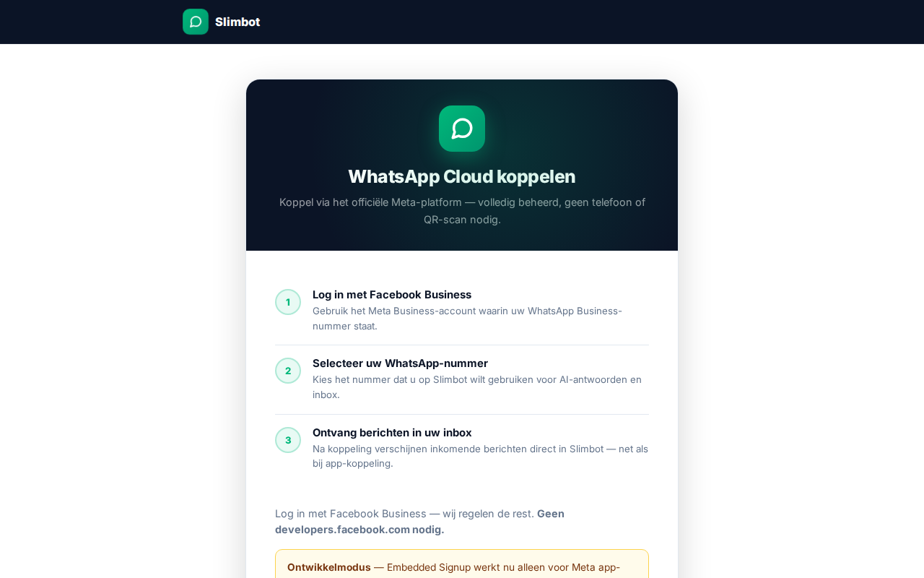Click the subtitle "Koppel via het officiële Meta-platform"
The image size is (924, 578).
370,202
